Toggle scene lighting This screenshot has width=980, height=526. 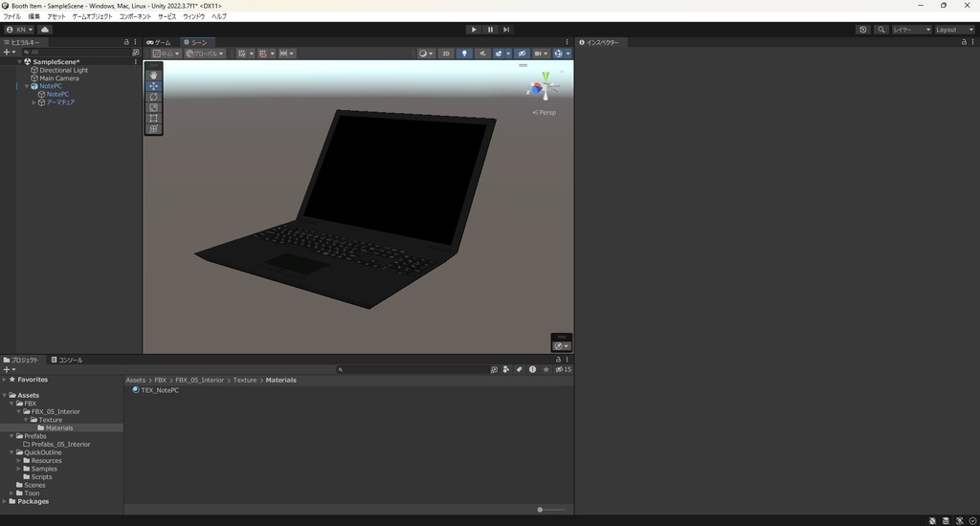(464, 54)
